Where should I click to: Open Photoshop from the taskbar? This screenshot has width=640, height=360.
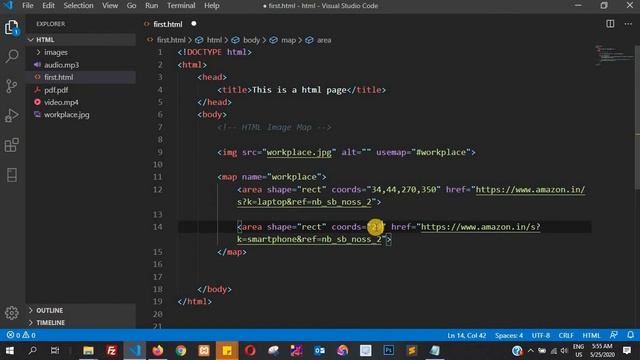click(x=389, y=351)
